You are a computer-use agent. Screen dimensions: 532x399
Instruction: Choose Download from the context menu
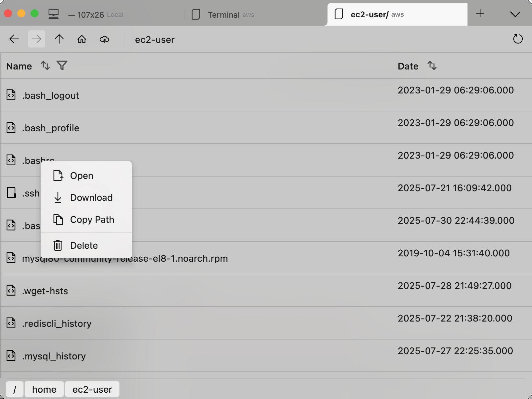[86, 198]
